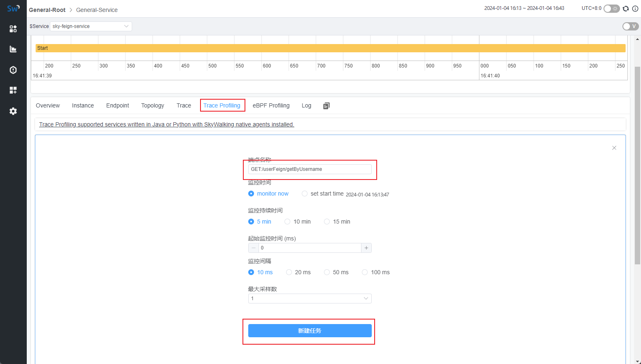Open the max sampling count dropdown
The image size is (641, 364).
click(310, 299)
